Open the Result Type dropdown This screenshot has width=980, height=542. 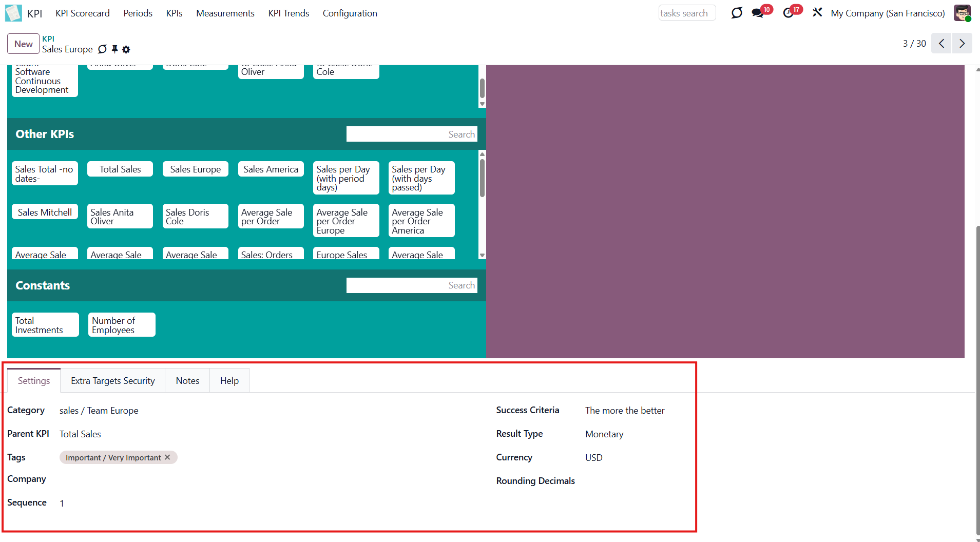(604, 434)
